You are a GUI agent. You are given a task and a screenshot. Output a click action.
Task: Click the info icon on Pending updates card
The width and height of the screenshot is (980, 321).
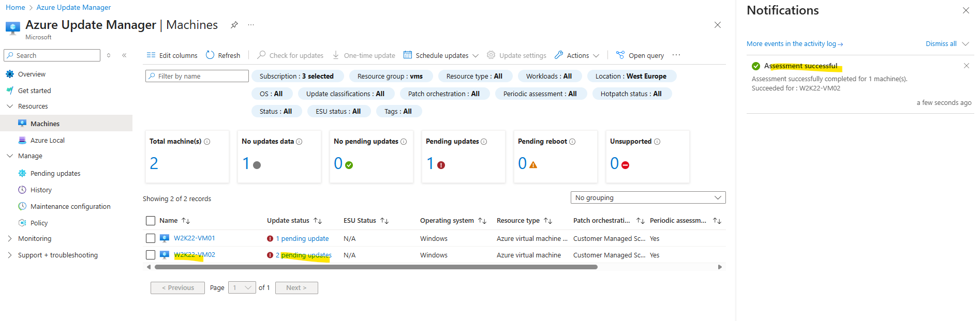pyautogui.click(x=484, y=142)
